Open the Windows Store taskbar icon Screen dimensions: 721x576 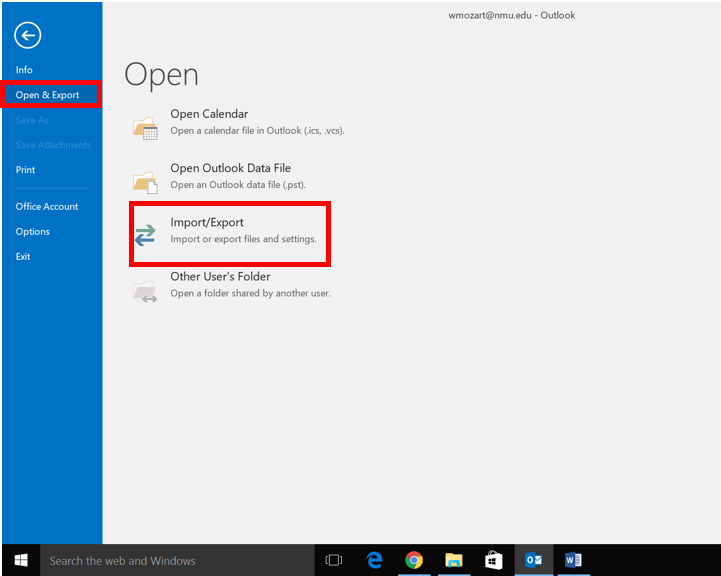(x=494, y=560)
